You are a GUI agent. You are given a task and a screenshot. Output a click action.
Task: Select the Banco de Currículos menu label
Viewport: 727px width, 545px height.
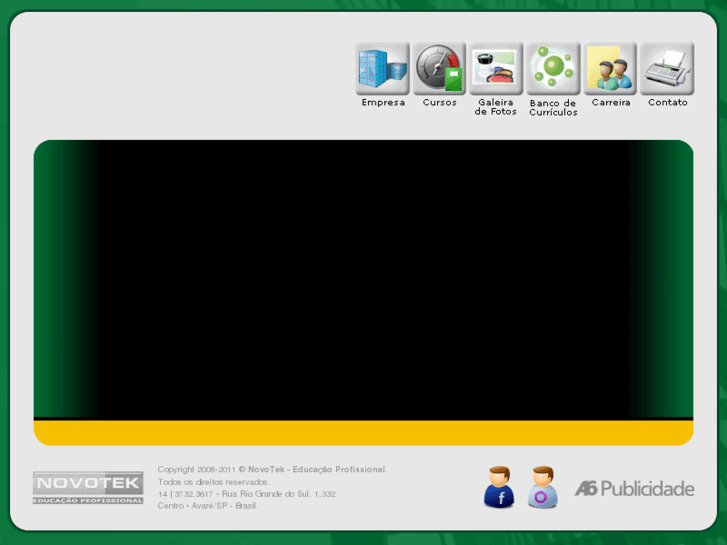(x=553, y=108)
